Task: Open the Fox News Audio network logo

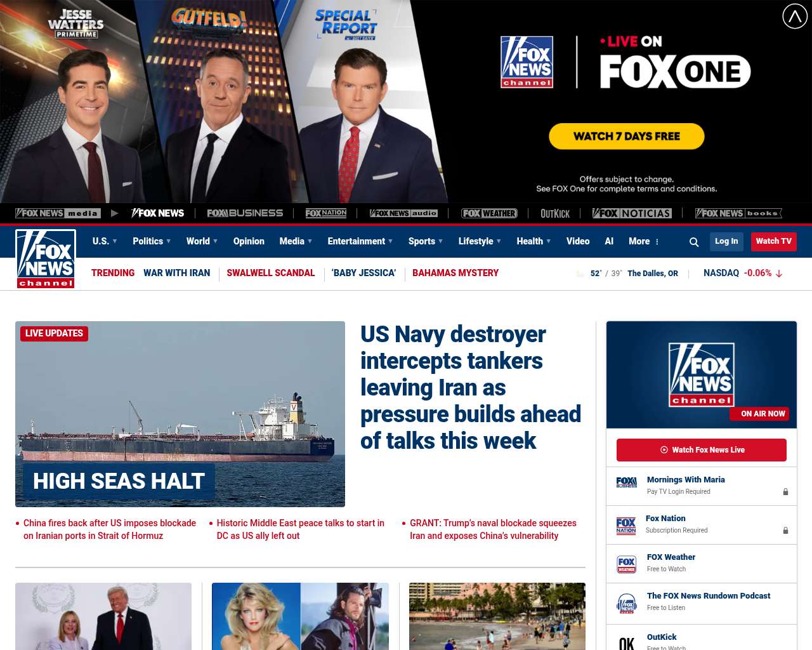Action: coord(403,213)
